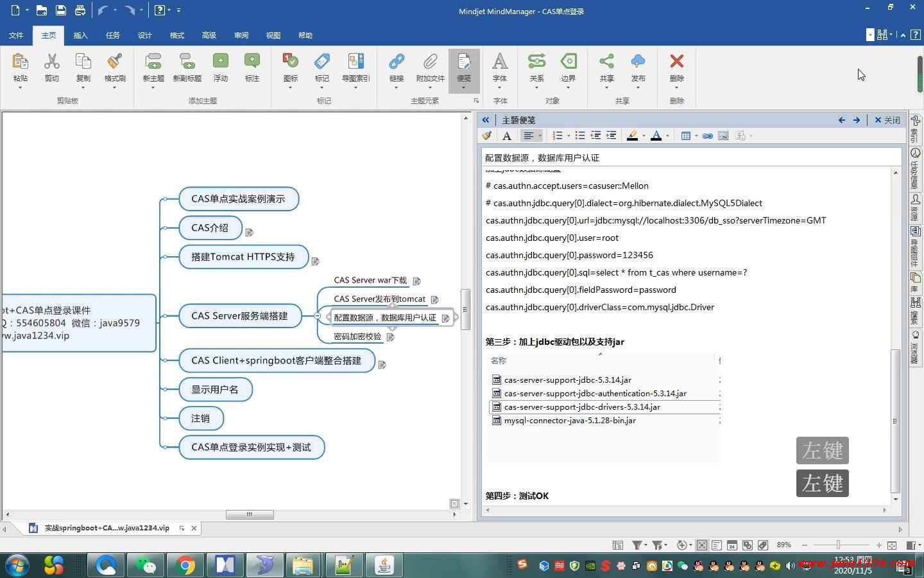The height and width of the screenshot is (578, 924).
Task: Click the 关系 relationship icon
Action: (x=537, y=62)
